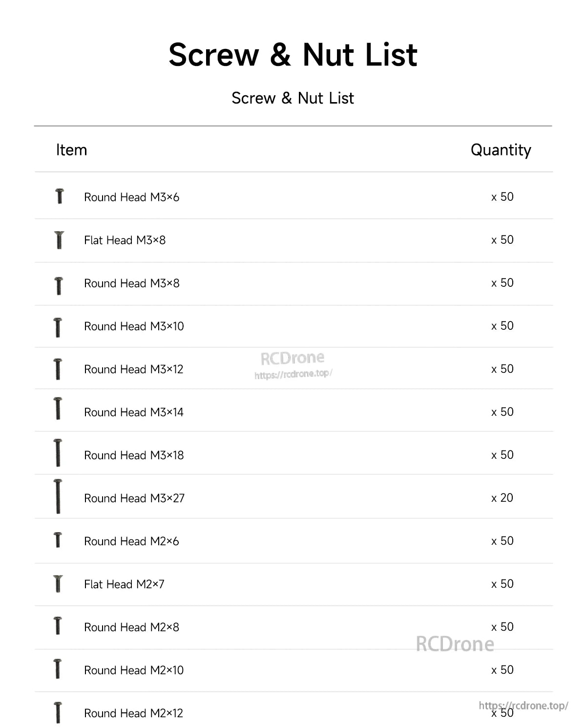The height and width of the screenshot is (728, 586).
Task: Click the Flat Head M3×8 screw icon
Action: (x=60, y=240)
